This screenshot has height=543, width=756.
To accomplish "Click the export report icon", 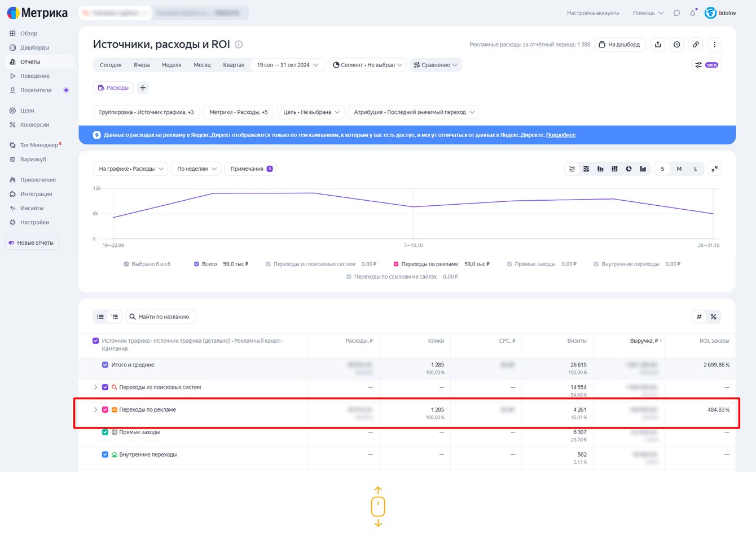I will click(x=658, y=45).
